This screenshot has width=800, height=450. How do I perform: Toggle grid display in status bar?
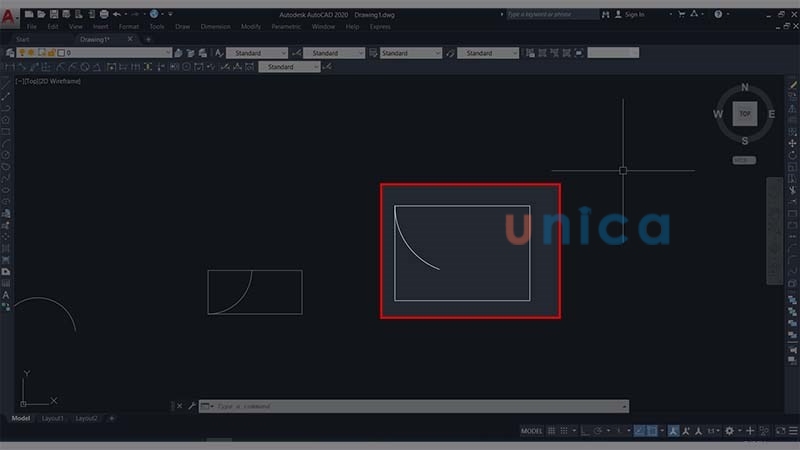(552, 431)
